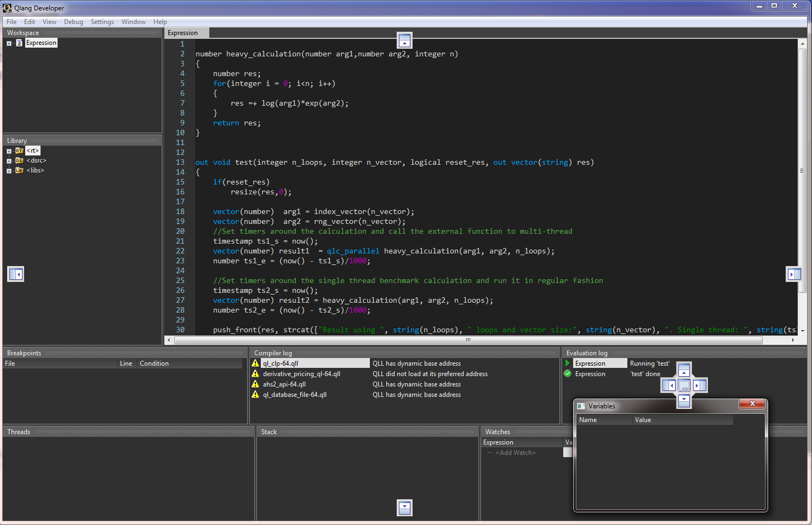
Task: Click the scroll-up arrow of the editor
Action: click(802, 44)
